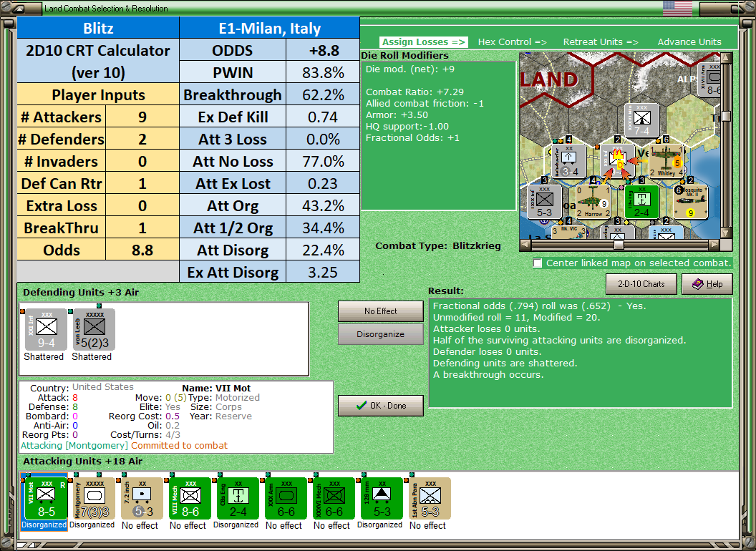
Task: Select the 1st Abn Para 5-3 unit
Action: click(x=430, y=499)
